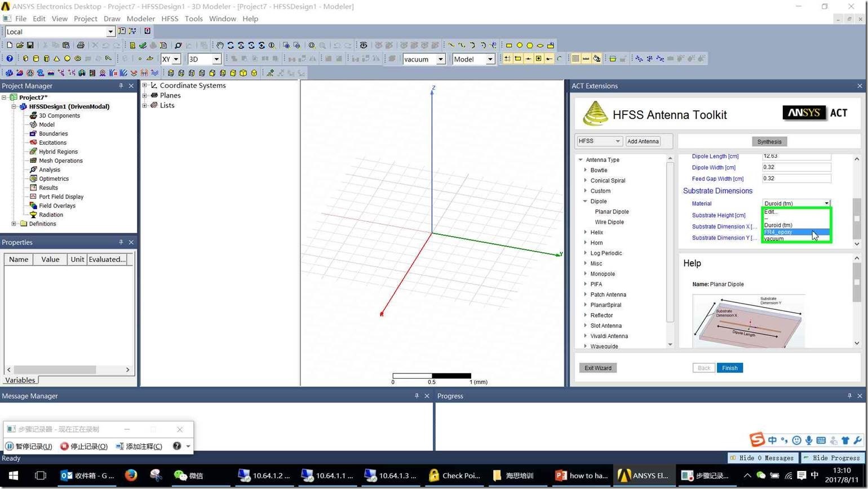Screen dimensions: 868x489
Task: Click the Add Antenna button
Action: 643,141
